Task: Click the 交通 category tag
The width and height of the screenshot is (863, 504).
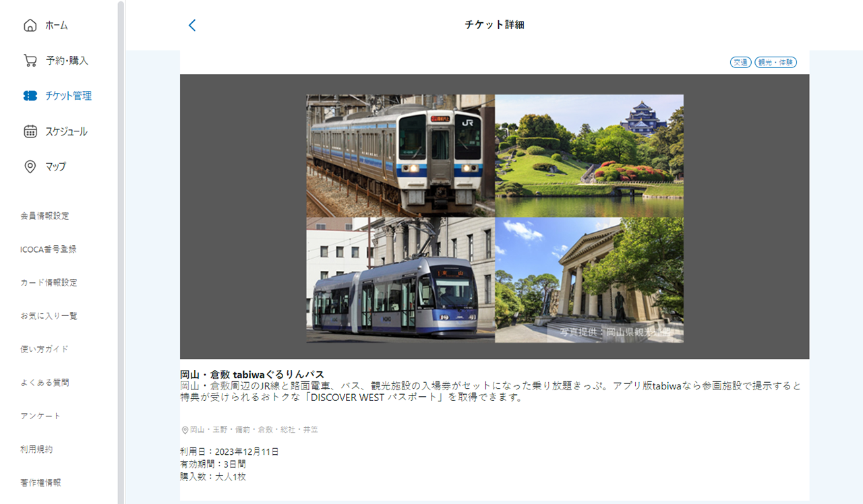Action: [x=740, y=62]
